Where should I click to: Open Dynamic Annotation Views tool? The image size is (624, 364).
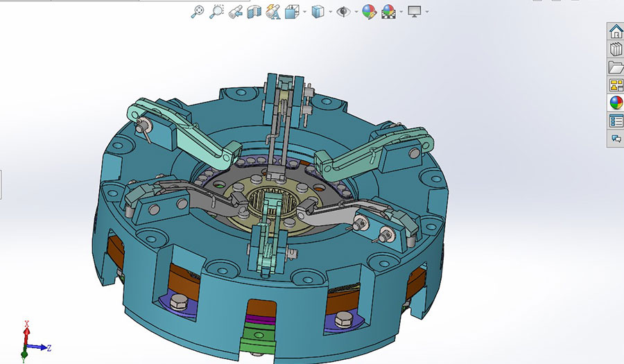(273, 12)
